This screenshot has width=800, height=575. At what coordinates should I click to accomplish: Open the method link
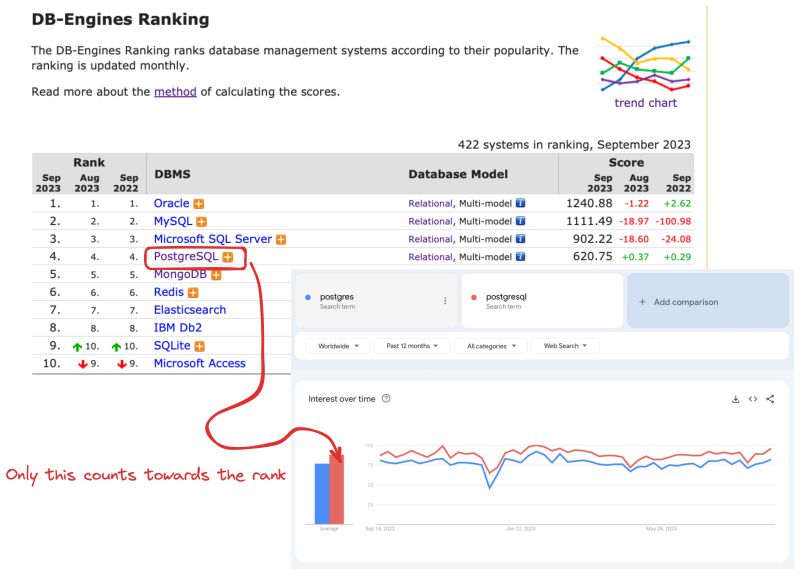[175, 92]
